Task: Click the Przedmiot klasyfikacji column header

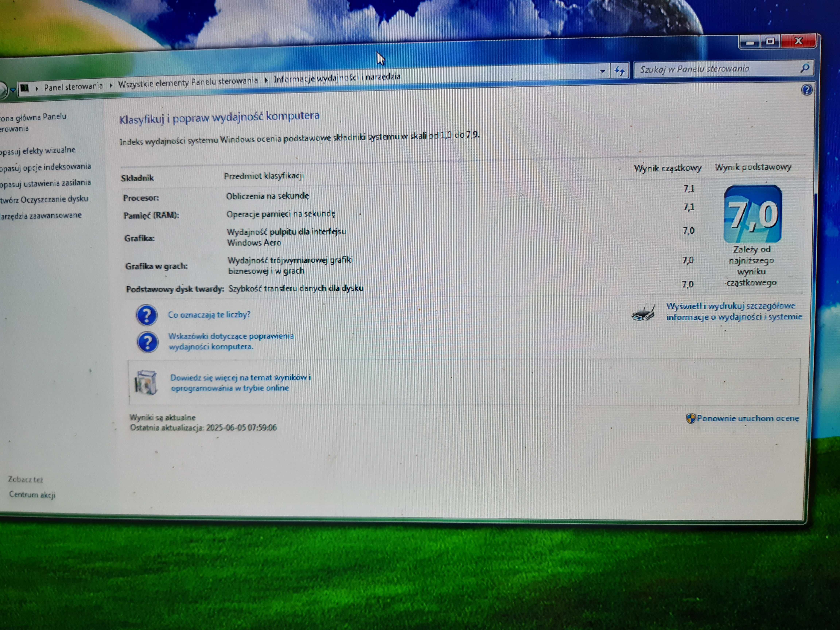Action: point(264,176)
